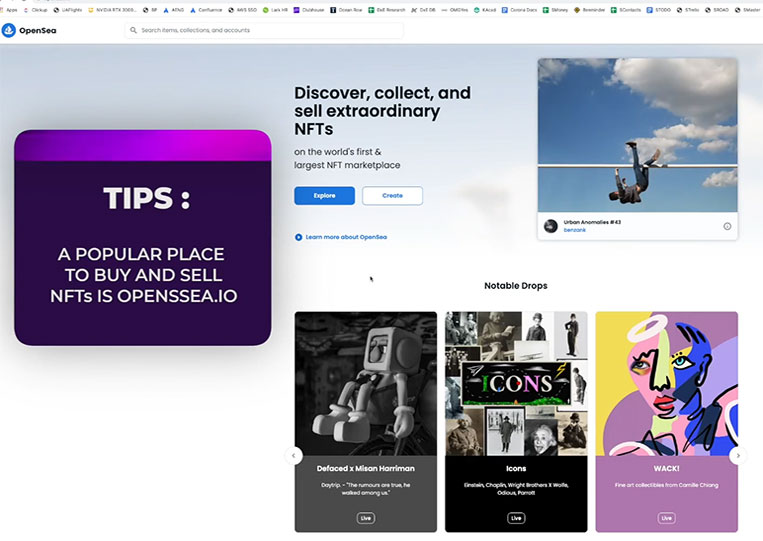The width and height of the screenshot is (763, 541).
Task: Click the Notable Drops heading
Action: [516, 286]
